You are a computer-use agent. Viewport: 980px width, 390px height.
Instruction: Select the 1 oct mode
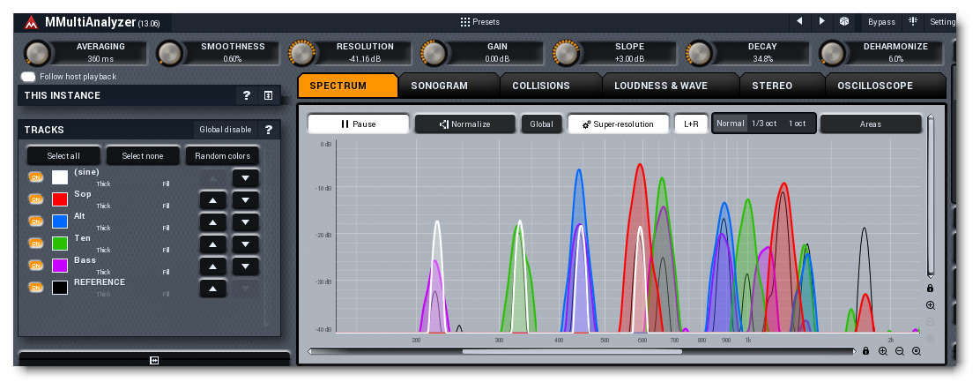pyautogui.click(x=797, y=124)
